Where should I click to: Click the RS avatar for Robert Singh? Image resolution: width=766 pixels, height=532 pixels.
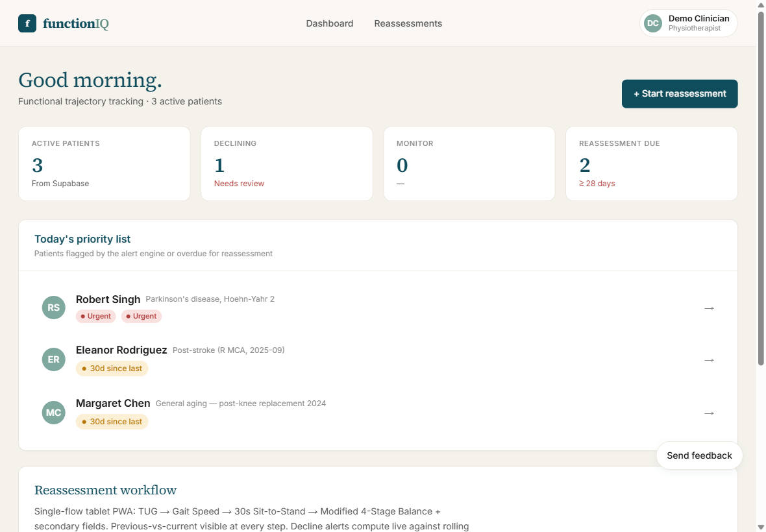pyautogui.click(x=54, y=308)
